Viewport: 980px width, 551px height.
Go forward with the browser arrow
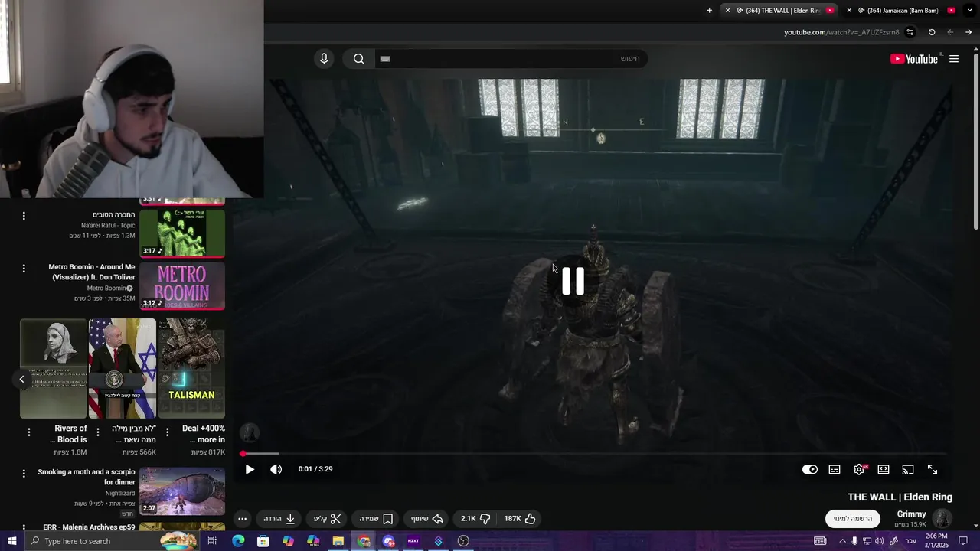(969, 32)
